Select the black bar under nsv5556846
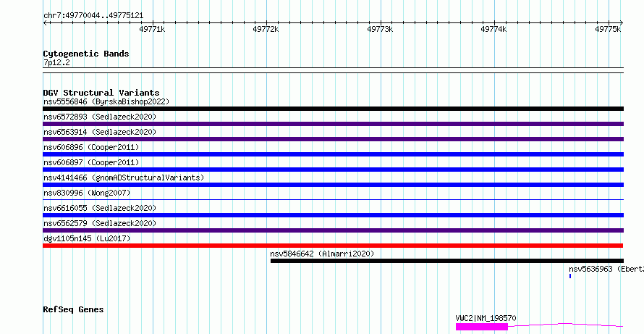The width and height of the screenshot is (644, 334). coord(333,109)
